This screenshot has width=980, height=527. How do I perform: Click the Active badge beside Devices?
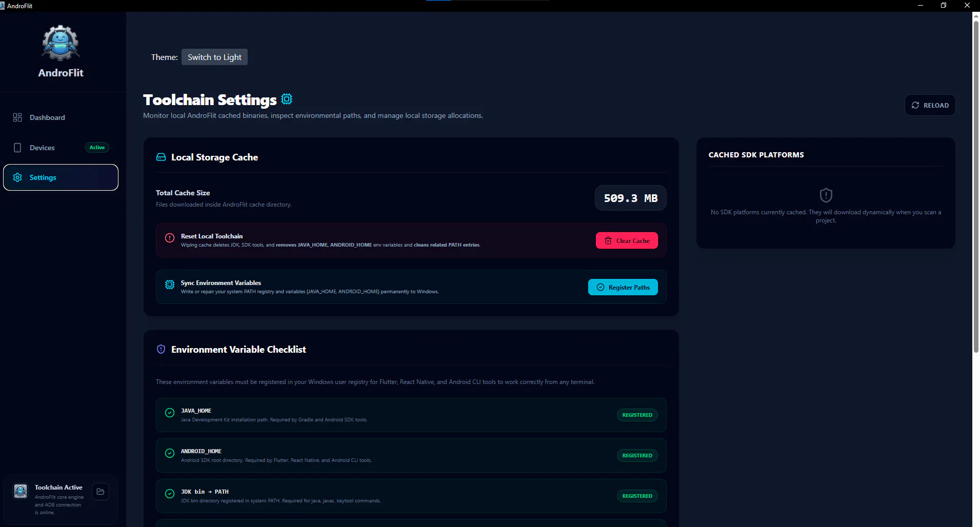(97, 148)
